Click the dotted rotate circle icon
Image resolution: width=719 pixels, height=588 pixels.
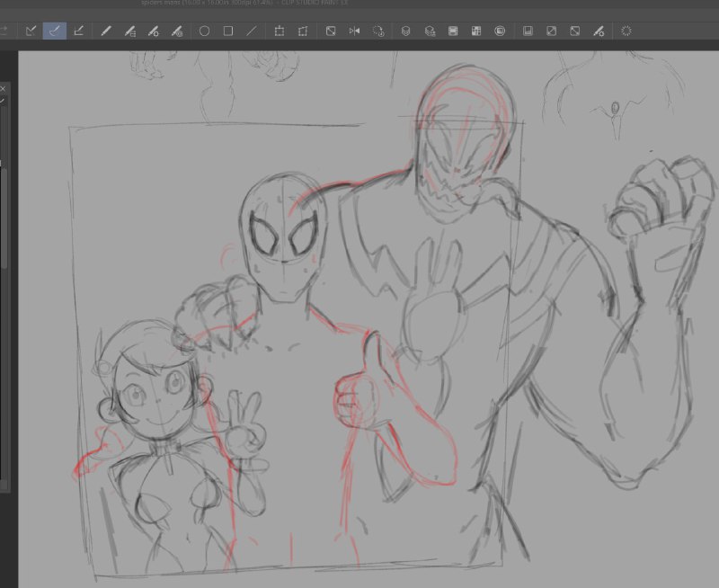[378, 31]
